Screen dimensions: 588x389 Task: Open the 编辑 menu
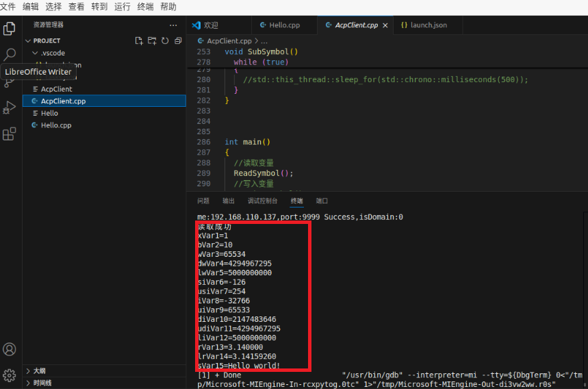31,7
